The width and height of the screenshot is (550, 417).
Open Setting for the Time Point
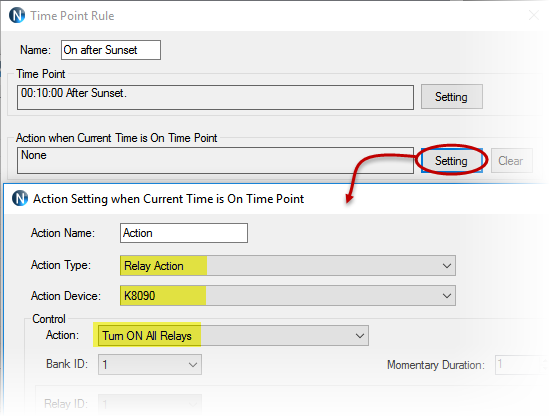pyautogui.click(x=451, y=97)
